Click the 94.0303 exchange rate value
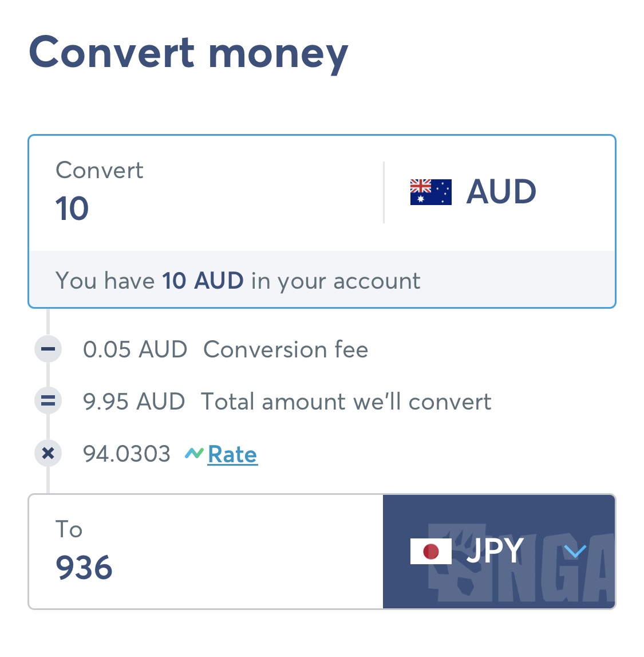The width and height of the screenshot is (644, 657). pyautogui.click(x=126, y=453)
